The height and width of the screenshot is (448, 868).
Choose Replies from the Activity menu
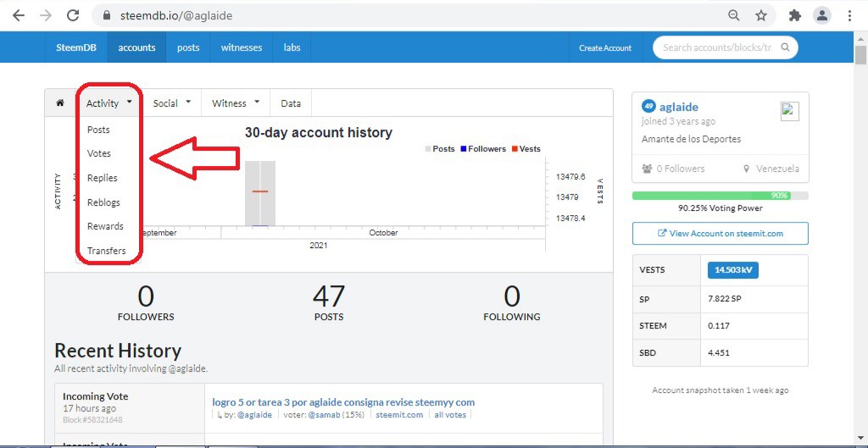pos(103,178)
